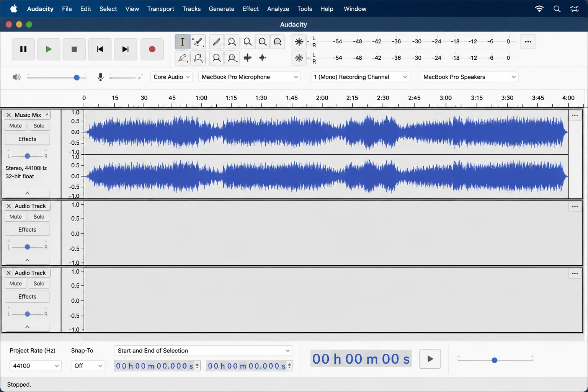Image resolution: width=588 pixels, height=392 pixels.
Task: Open the Tools menu
Action: point(305,9)
